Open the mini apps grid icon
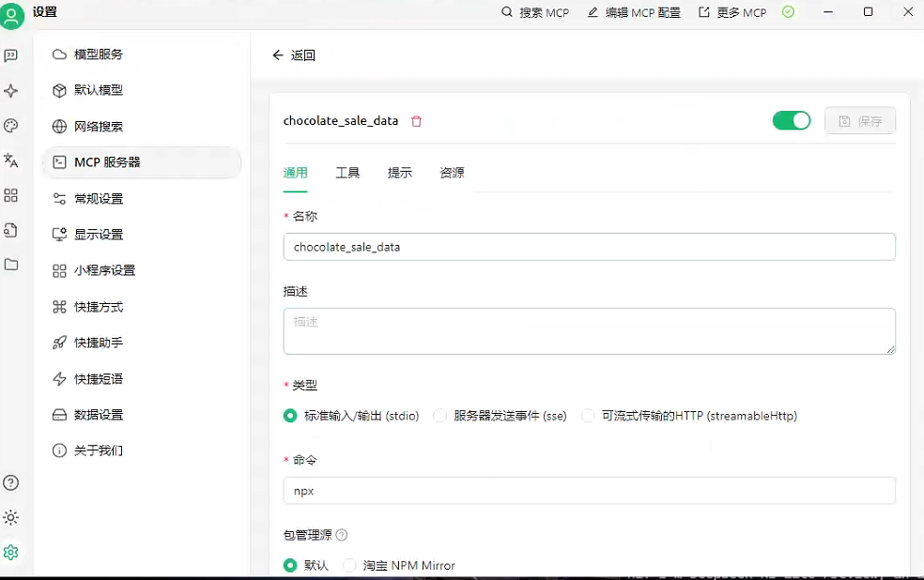The height and width of the screenshot is (580, 924). pyautogui.click(x=12, y=195)
